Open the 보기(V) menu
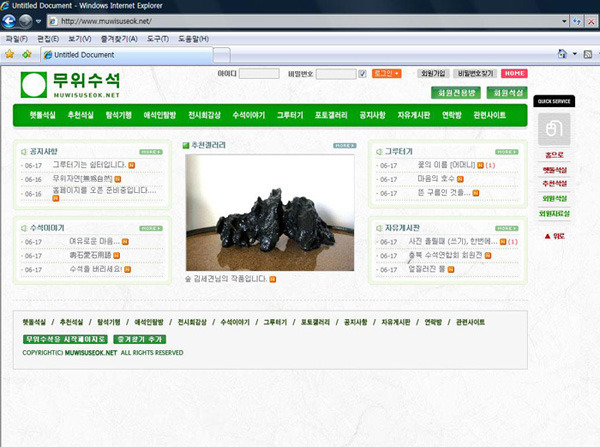Screen dimensions: 600x447 pos(80,39)
